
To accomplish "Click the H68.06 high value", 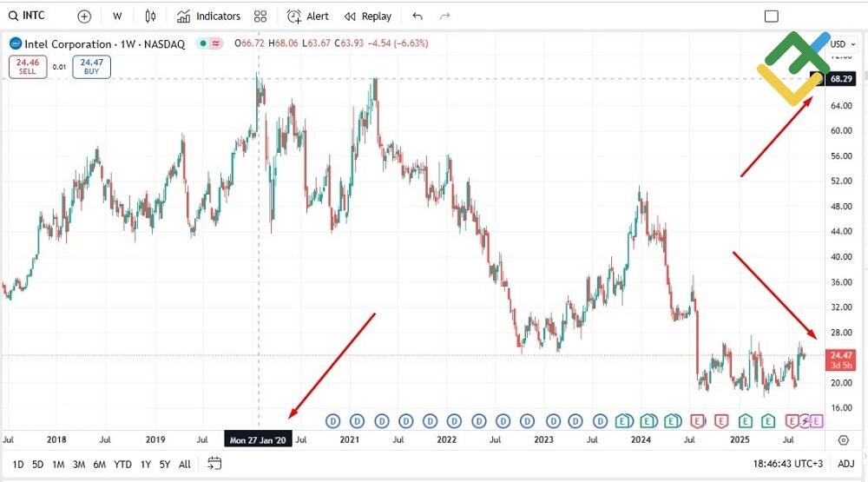I will point(283,43).
